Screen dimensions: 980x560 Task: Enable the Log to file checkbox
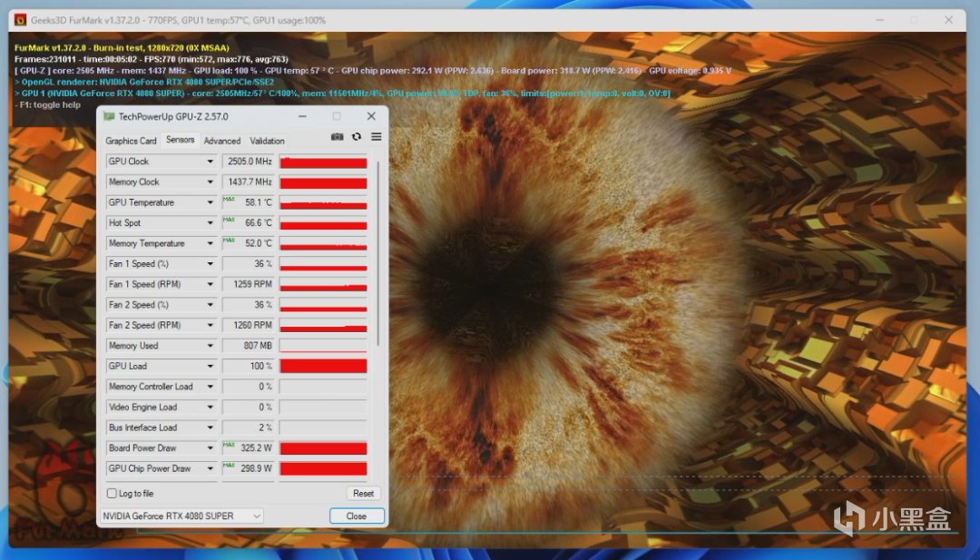click(112, 493)
